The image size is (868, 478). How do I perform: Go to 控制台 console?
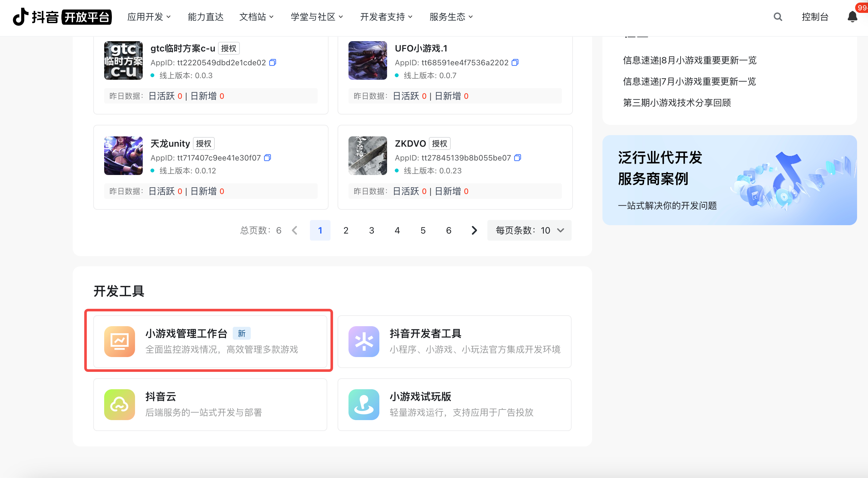[x=815, y=17]
